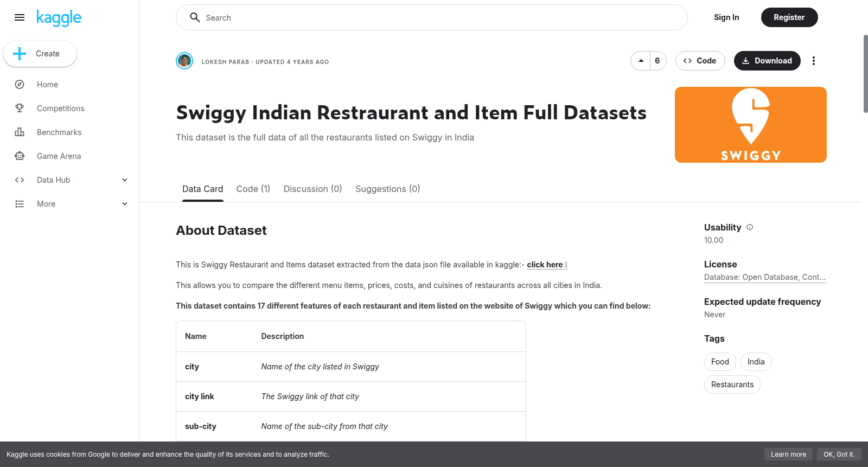Dismiss cookies with OK, Got it
868x467 pixels.
[839, 455]
